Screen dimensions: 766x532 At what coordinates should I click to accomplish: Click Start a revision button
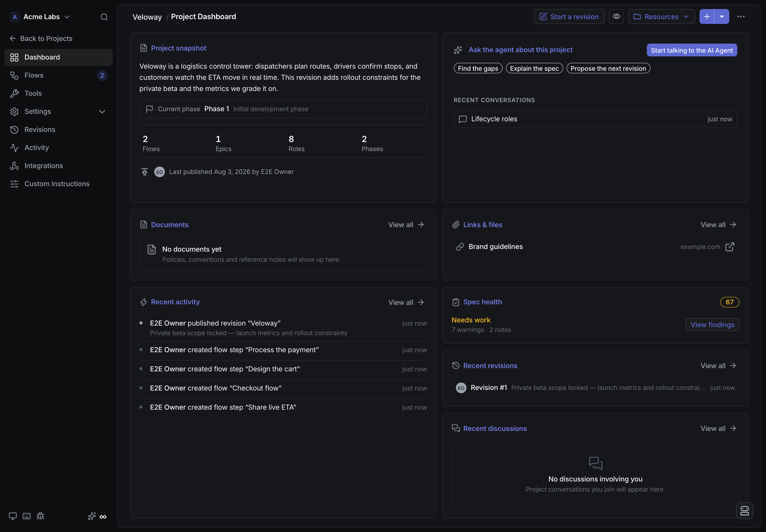pyautogui.click(x=569, y=17)
